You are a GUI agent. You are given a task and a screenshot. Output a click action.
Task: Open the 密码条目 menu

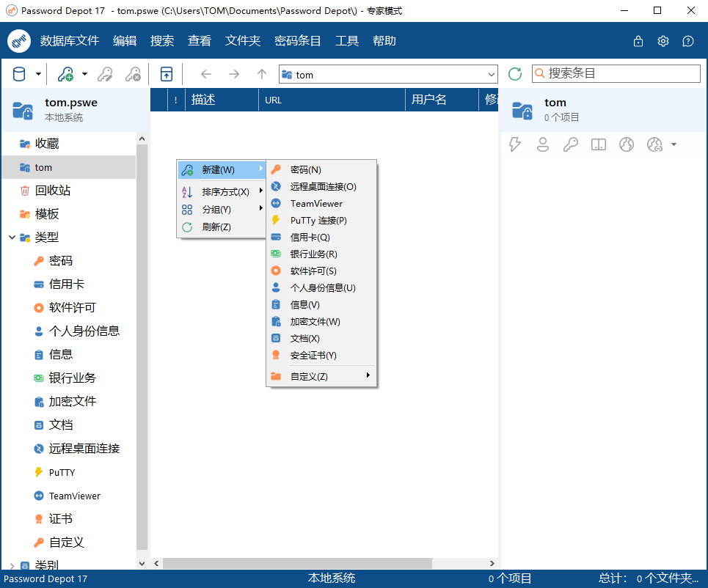(298, 41)
